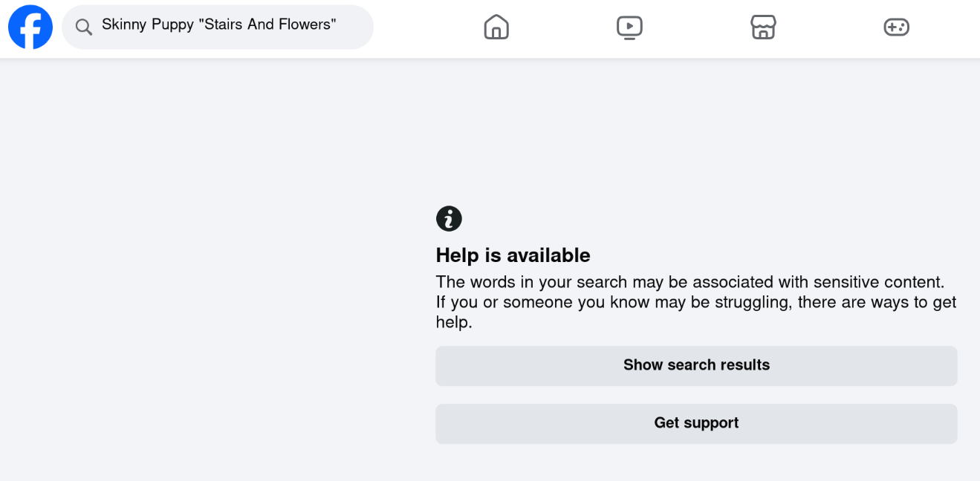Click the magnifying glass search icon
This screenshot has width=980, height=481.
pos(84,27)
